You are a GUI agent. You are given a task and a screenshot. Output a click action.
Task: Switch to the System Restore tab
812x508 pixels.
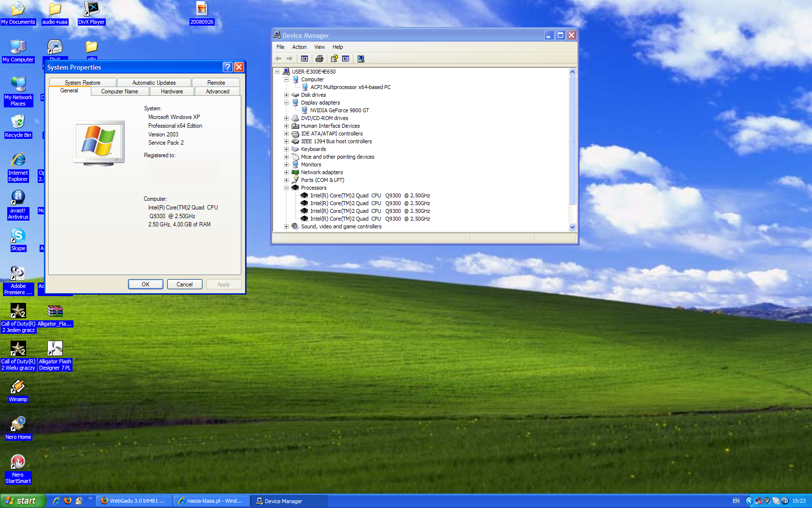(x=82, y=83)
